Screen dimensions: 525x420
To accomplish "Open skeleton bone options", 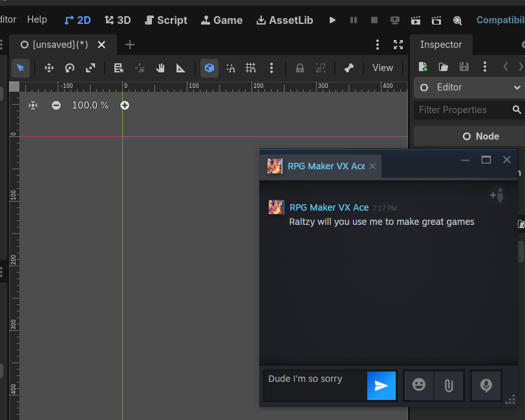I will point(349,68).
